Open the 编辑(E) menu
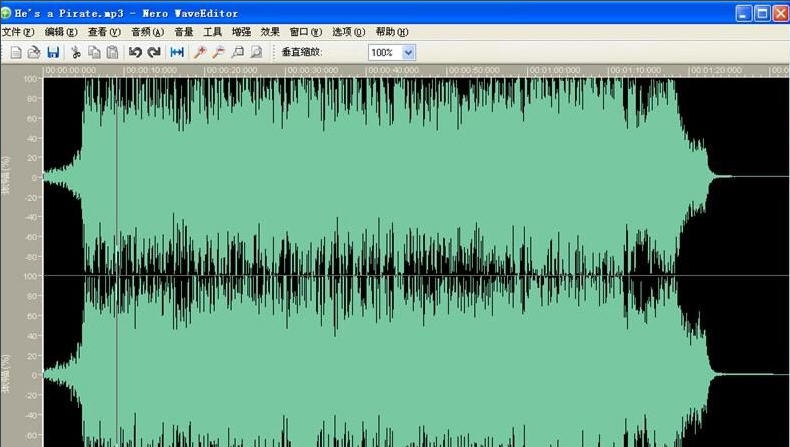Viewport: 790px width, 447px height. (x=61, y=32)
